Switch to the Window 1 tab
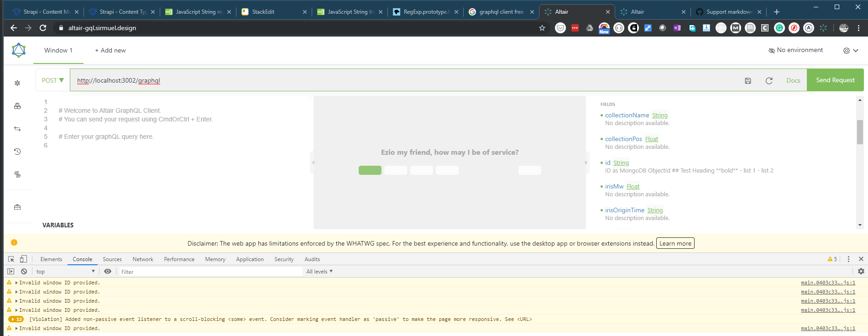 58,50
